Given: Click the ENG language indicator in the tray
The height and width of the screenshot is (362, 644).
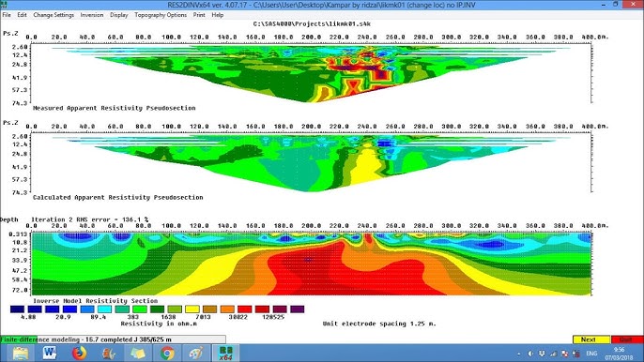Looking at the screenshot, I should tap(591, 354).
